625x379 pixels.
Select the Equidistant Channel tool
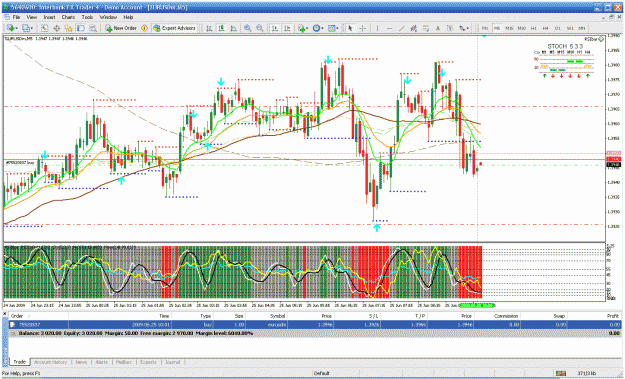413,28
